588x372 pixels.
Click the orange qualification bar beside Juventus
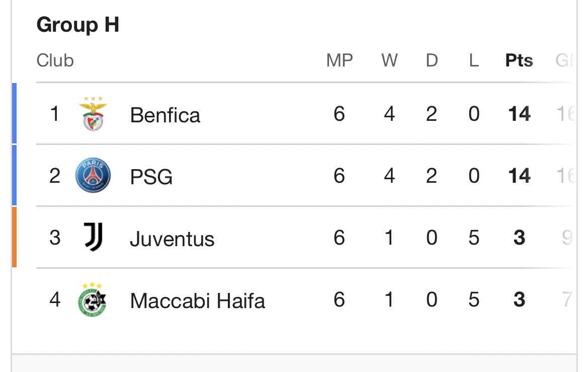[14, 237]
